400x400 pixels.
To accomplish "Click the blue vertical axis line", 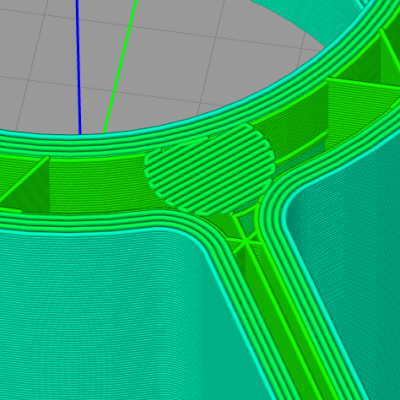I will [78, 67].
